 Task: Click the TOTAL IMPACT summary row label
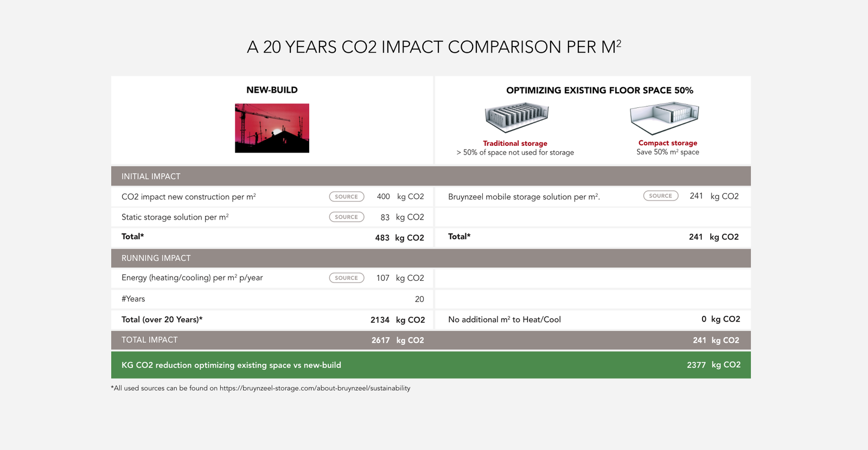pyautogui.click(x=149, y=340)
